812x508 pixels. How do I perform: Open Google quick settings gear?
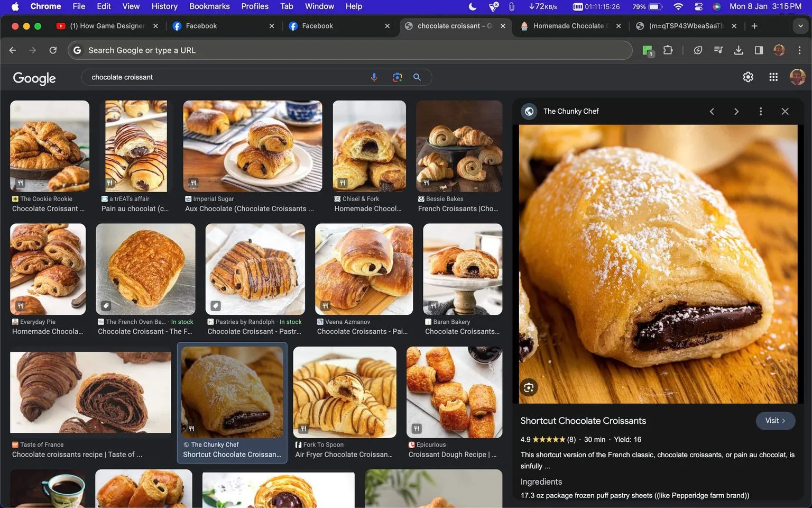click(748, 77)
